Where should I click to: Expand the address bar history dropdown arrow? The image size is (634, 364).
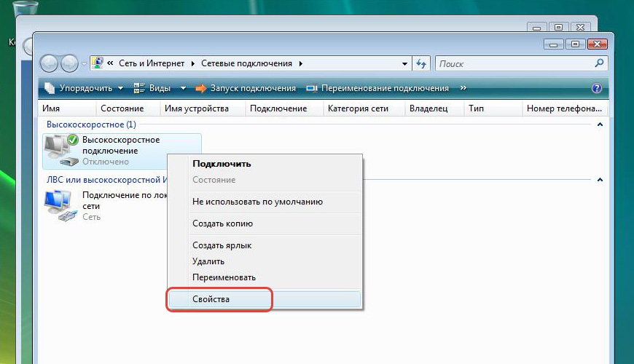coord(404,64)
